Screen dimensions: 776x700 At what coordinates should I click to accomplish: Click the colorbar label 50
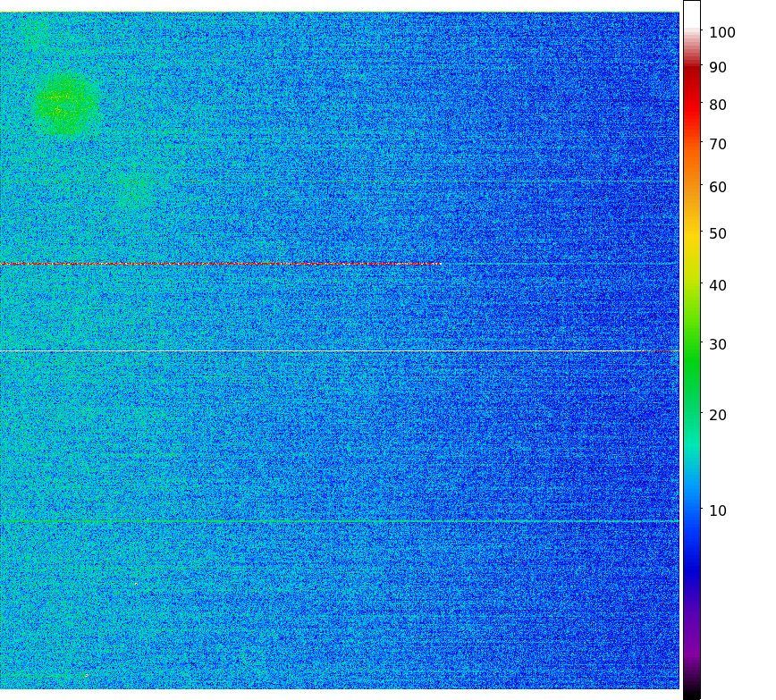(718, 234)
